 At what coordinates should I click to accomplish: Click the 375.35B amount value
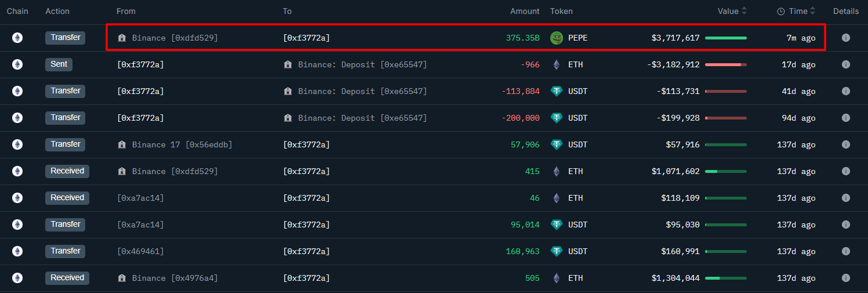(x=522, y=38)
